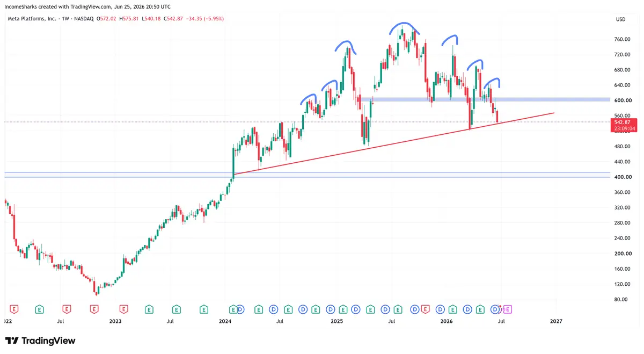Screen dimensions: 644x354
Task: Click the Meta Platforms, Inc. symbol title
Action: click(31, 19)
